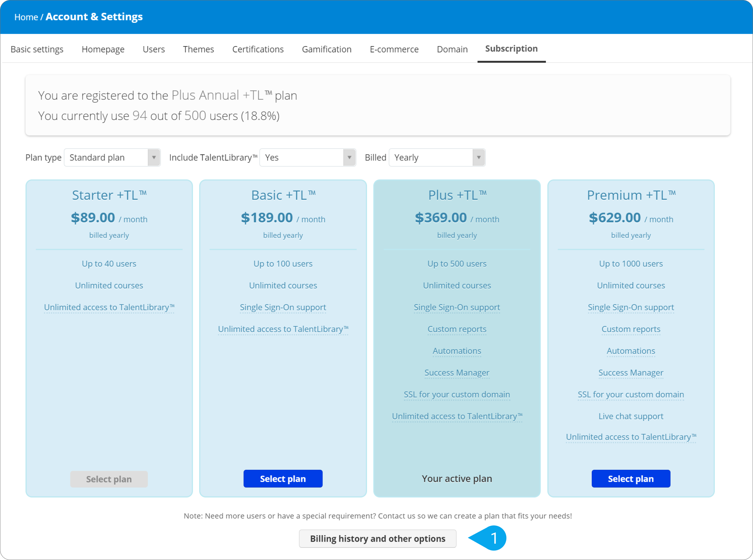Click 'Up to 100 users' in Basic
The width and height of the screenshot is (753, 560).
point(283,263)
